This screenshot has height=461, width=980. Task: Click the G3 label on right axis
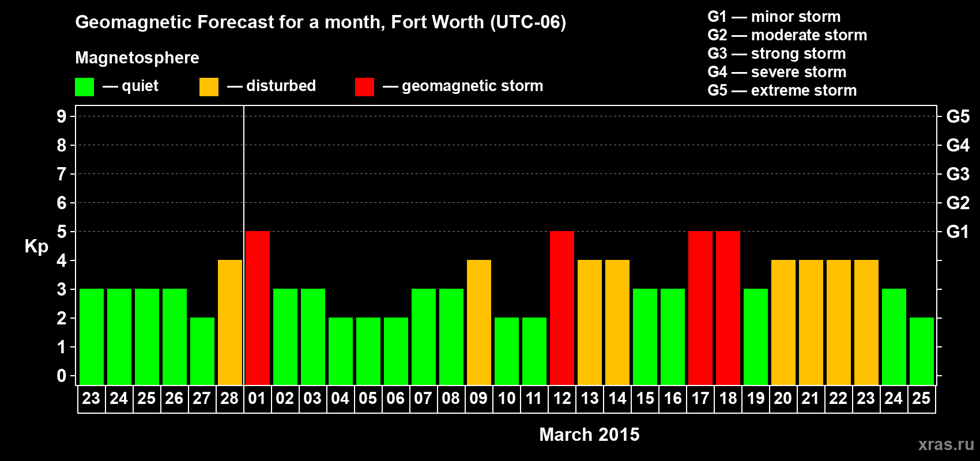[958, 174]
